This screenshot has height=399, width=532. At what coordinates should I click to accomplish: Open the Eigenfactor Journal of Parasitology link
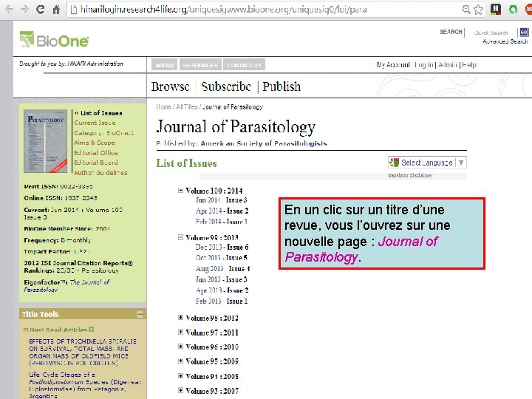coord(66,286)
